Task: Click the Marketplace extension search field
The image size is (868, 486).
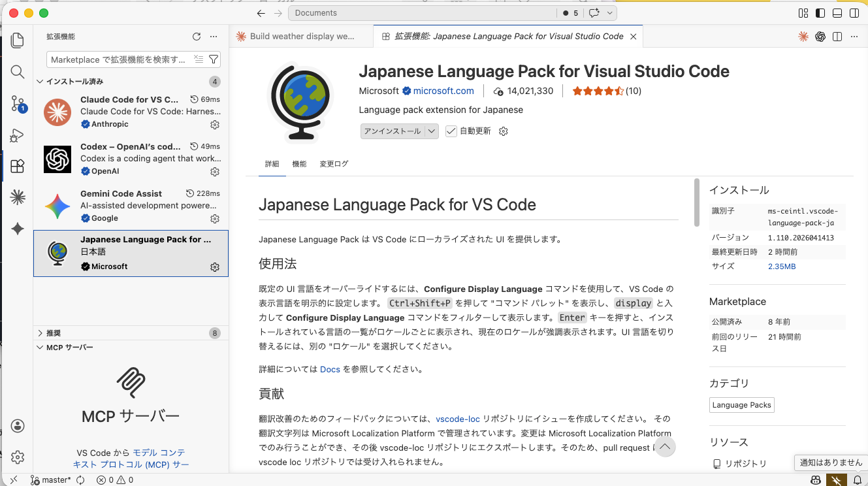Action: pos(118,59)
